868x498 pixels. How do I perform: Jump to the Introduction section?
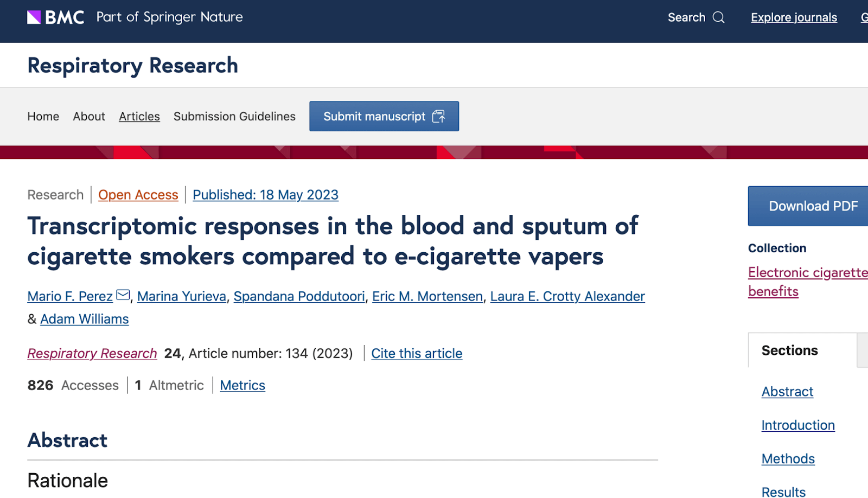pyautogui.click(x=798, y=425)
